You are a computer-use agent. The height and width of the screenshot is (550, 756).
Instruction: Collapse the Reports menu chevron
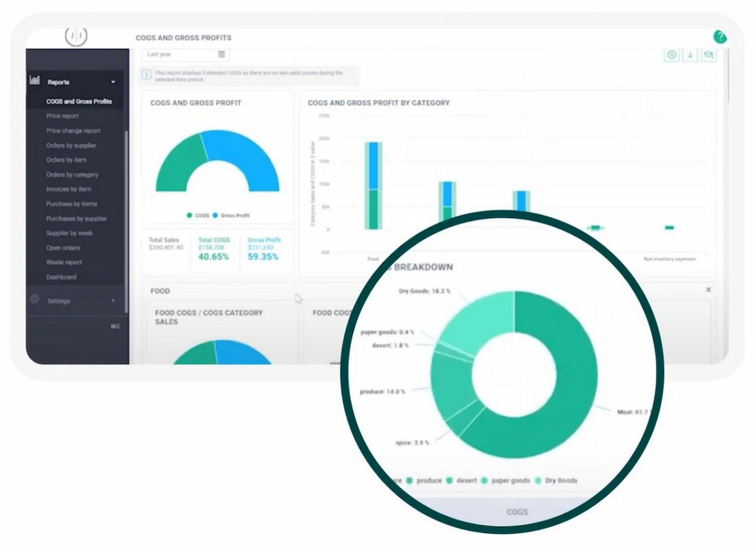113,82
